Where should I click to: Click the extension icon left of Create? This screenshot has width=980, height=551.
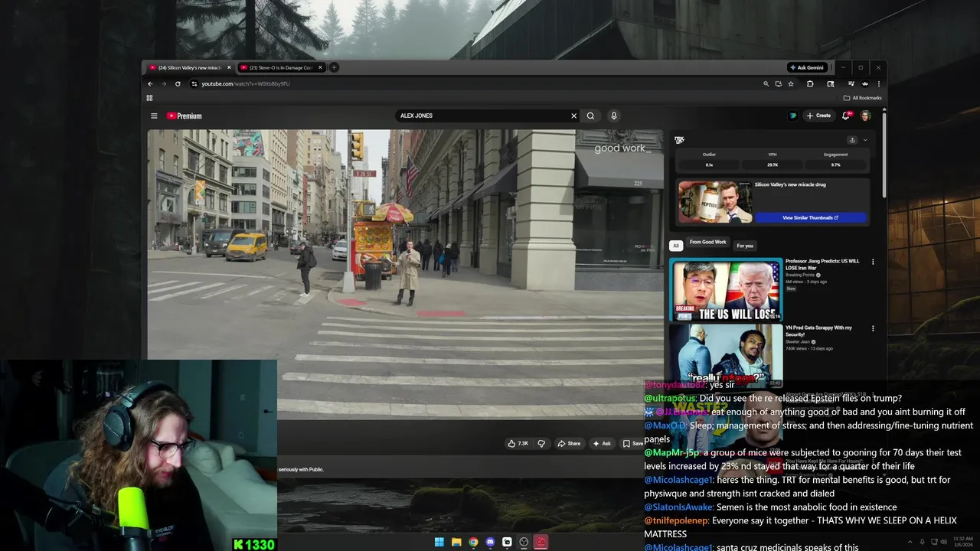(x=793, y=116)
